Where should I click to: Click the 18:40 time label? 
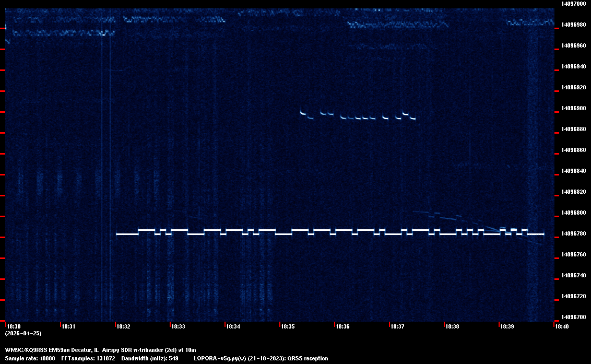pyautogui.click(x=562, y=326)
